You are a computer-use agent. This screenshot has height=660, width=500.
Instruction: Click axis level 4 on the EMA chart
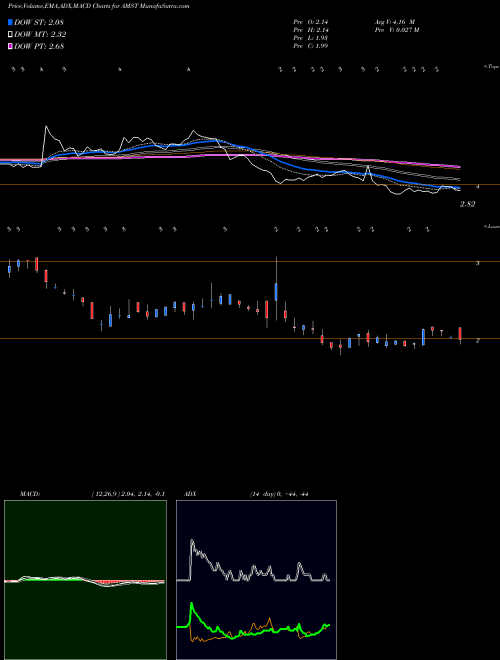point(478,186)
